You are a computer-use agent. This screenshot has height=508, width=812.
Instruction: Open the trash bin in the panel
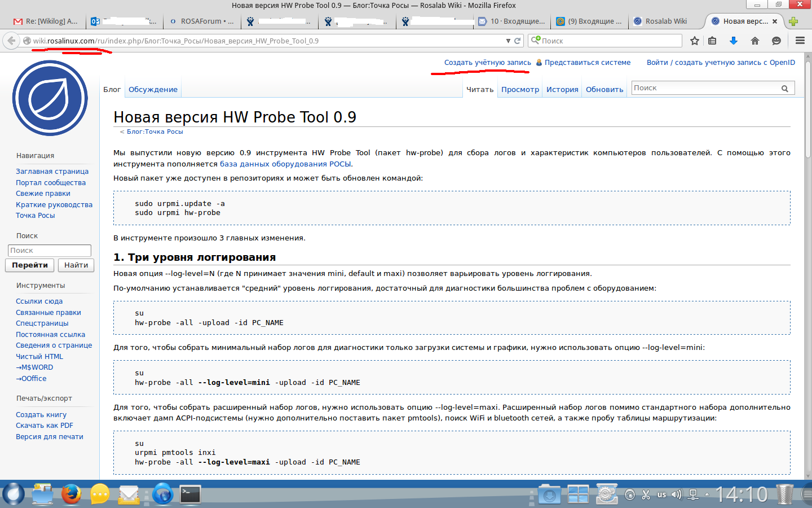tap(784, 494)
